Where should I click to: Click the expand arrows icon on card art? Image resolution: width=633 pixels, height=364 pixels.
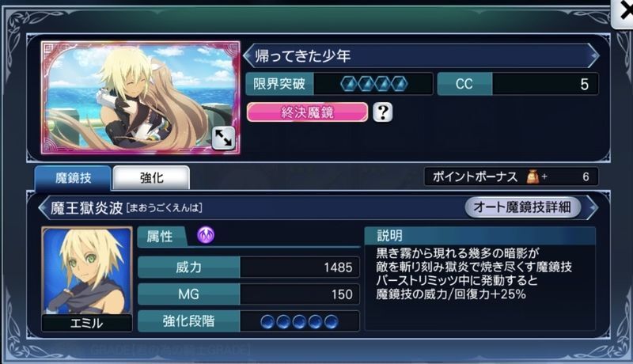tap(223, 138)
